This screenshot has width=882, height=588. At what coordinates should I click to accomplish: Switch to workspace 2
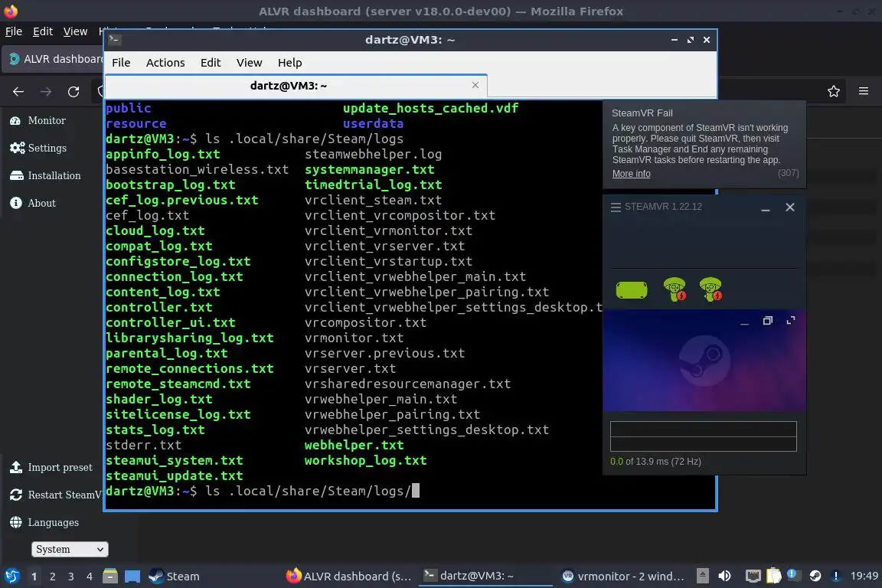coord(52,577)
